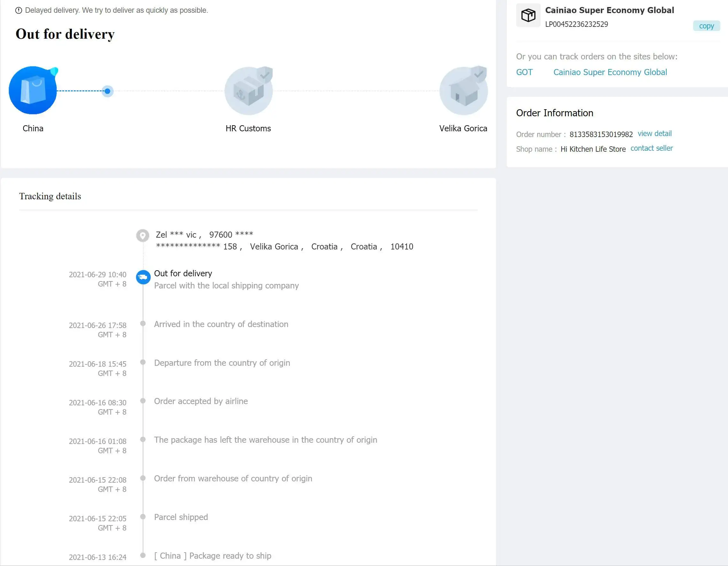Screen dimensions: 728x566
Task: Click the location pin icon beside recipient address
Action: pos(143,235)
